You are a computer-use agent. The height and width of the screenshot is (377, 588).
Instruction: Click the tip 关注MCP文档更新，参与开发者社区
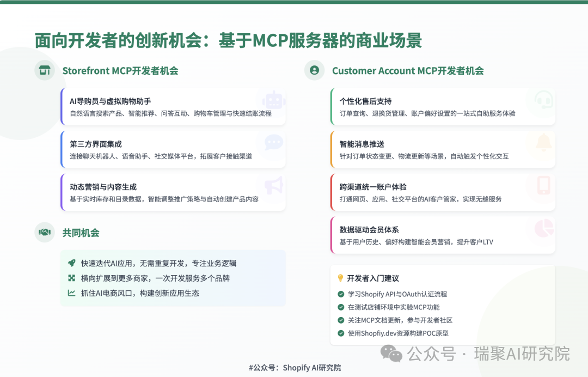coord(400,320)
